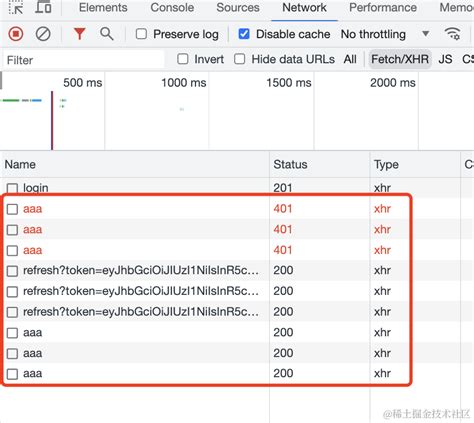The width and height of the screenshot is (474, 423).
Task: Sort requests by the Status column
Action: pos(290,164)
